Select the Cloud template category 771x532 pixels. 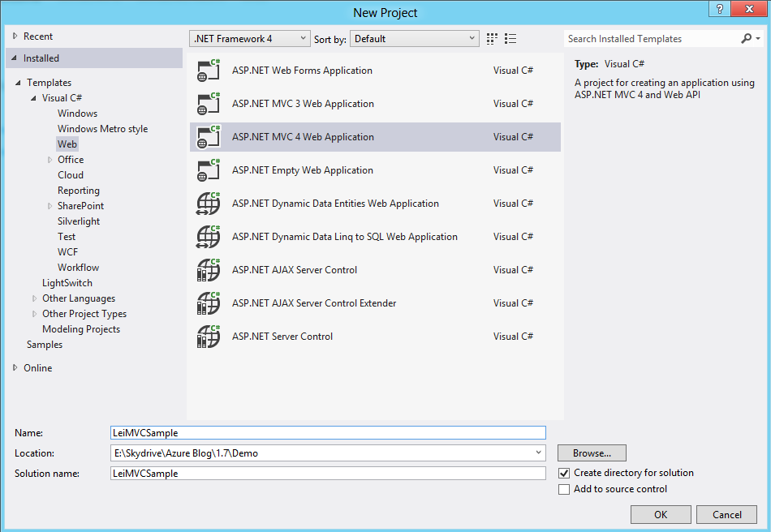(71, 175)
